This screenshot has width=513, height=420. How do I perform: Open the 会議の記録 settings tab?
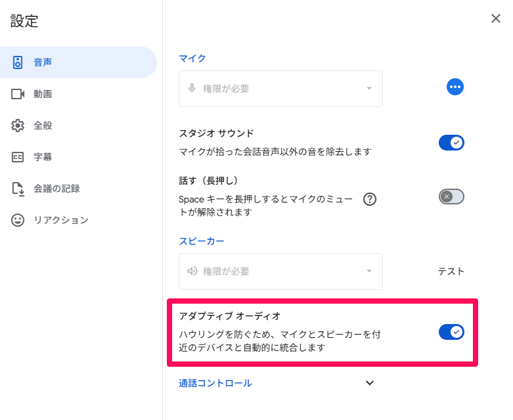point(78,189)
